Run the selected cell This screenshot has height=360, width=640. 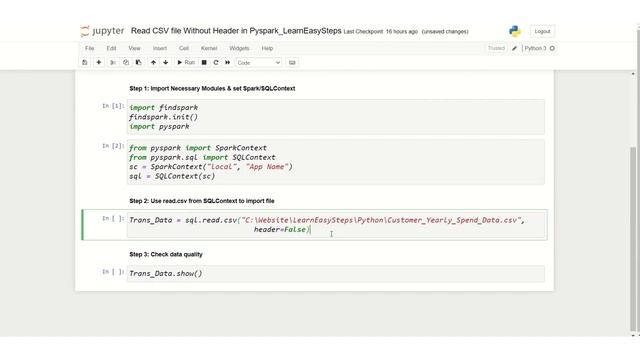point(186,62)
